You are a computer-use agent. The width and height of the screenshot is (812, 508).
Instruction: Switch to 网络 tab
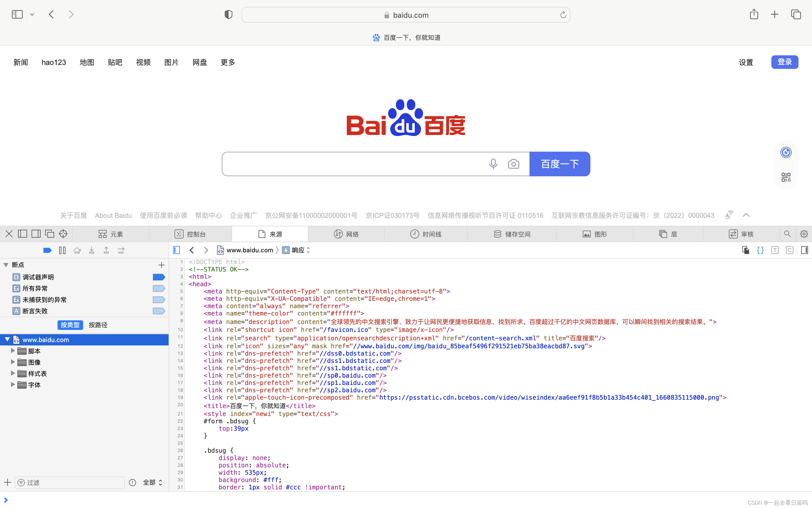coord(346,234)
